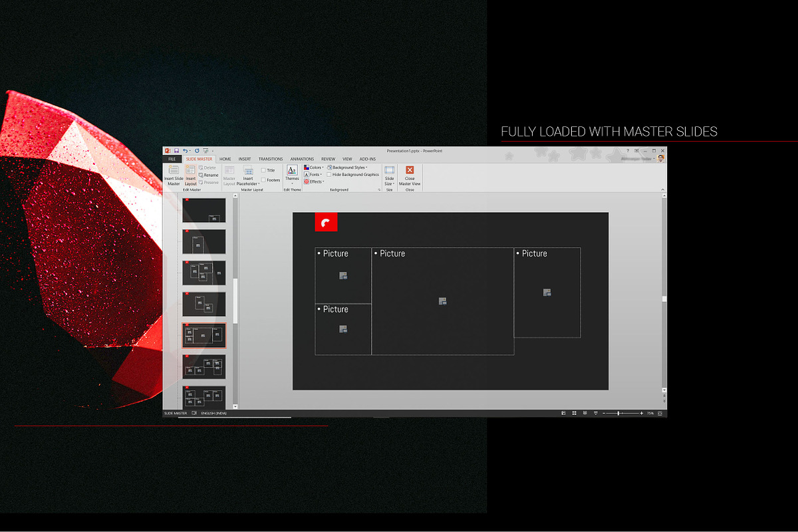The height and width of the screenshot is (532, 798).
Task: Toggle the Footers checkbox
Action: coord(263,180)
